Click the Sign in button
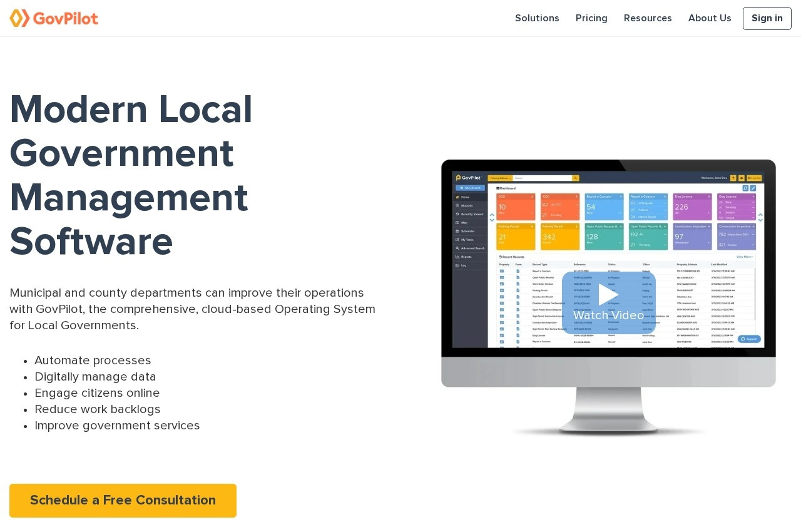 (767, 18)
